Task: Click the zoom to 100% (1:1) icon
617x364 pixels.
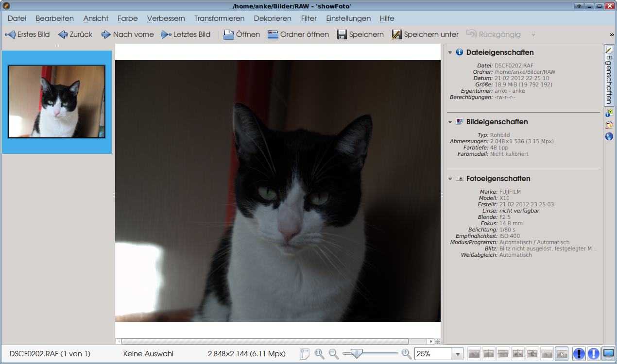Action: point(319,354)
